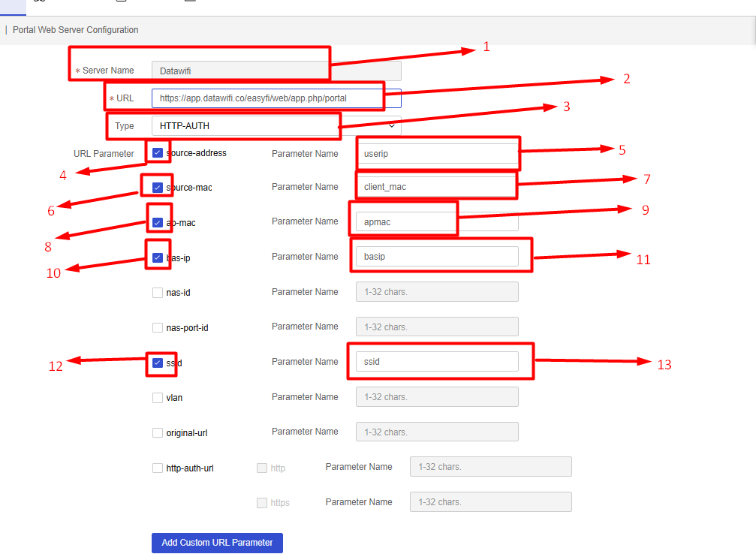The width and height of the screenshot is (756, 560).
Task: Click the http parameter name field
Action: (x=491, y=466)
